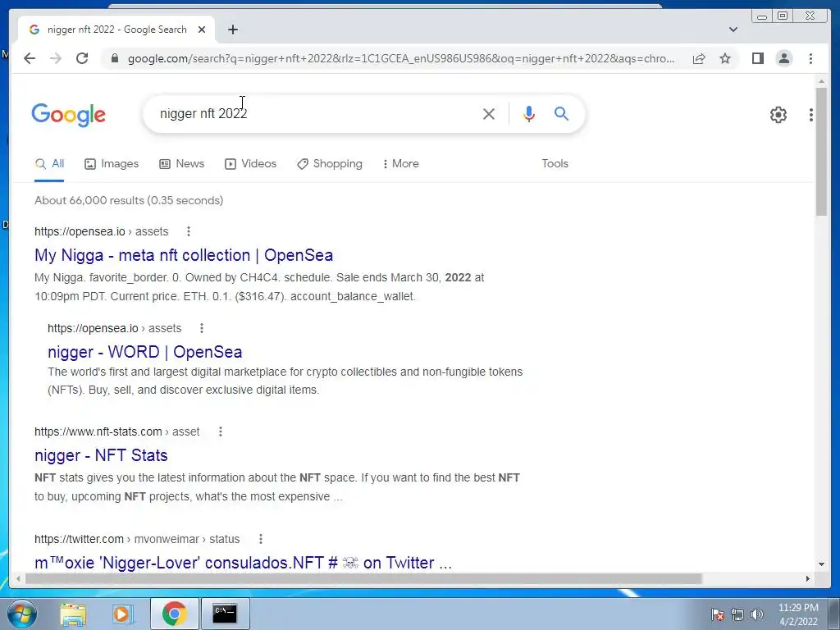This screenshot has height=630, width=840.
Task: Open the 'meta nft collection | OpenSea' result
Action: pyautogui.click(x=184, y=255)
